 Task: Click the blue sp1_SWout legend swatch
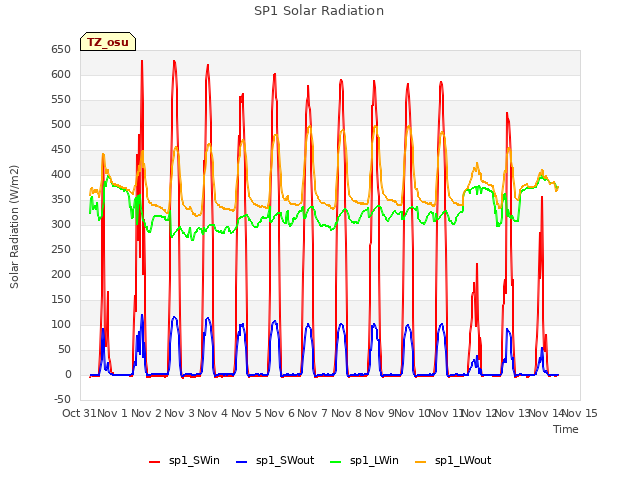[x=242, y=462]
